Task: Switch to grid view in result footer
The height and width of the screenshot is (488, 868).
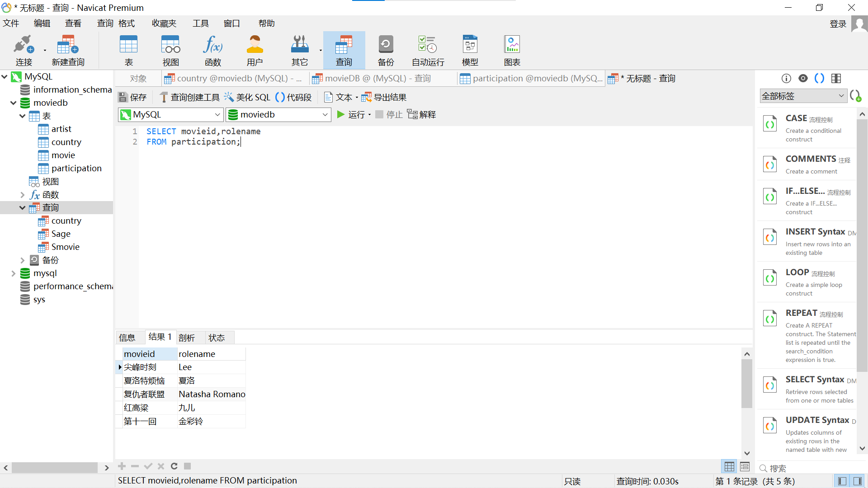Action: point(729,466)
